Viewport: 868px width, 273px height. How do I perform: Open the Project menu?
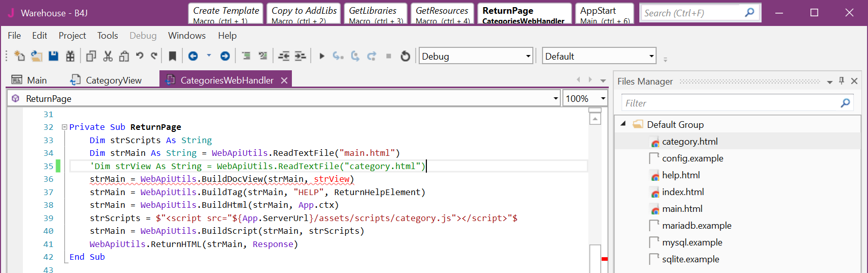coord(72,36)
